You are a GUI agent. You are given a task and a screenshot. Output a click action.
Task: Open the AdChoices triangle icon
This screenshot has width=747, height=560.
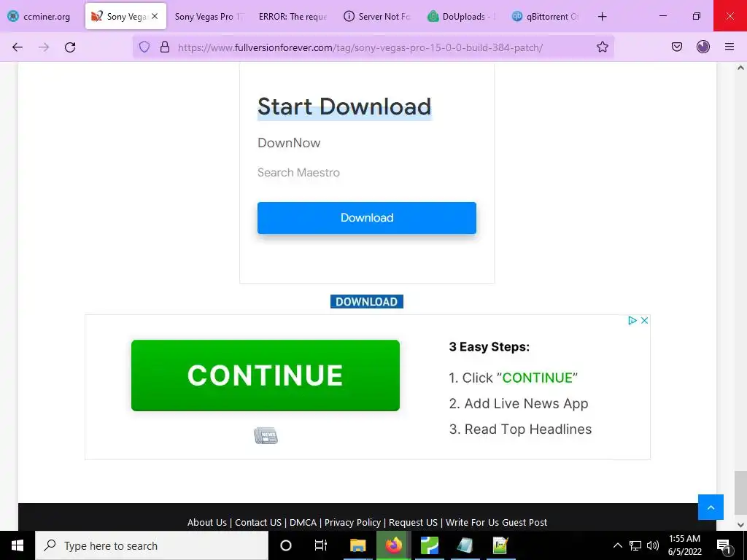tap(632, 321)
